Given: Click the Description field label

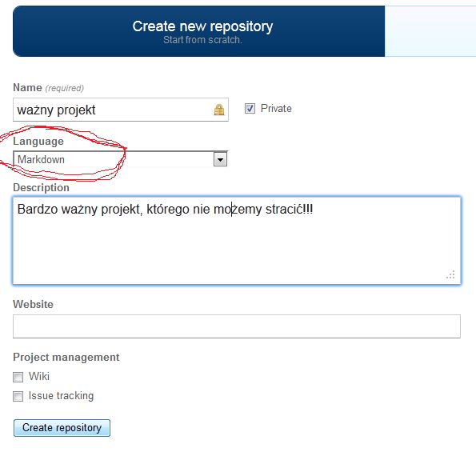Looking at the screenshot, I should click(41, 188).
